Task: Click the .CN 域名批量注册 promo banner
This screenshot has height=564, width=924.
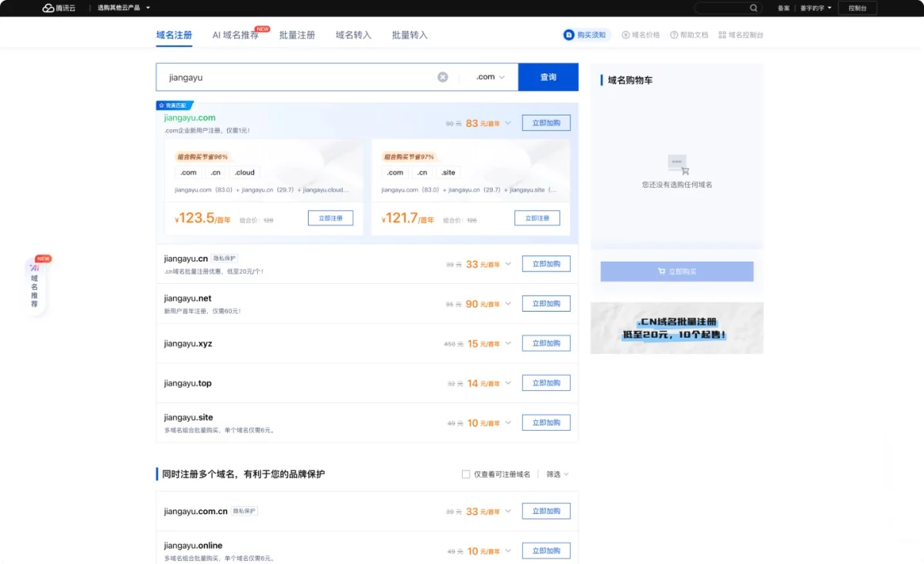Action: click(x=676, y=328)
